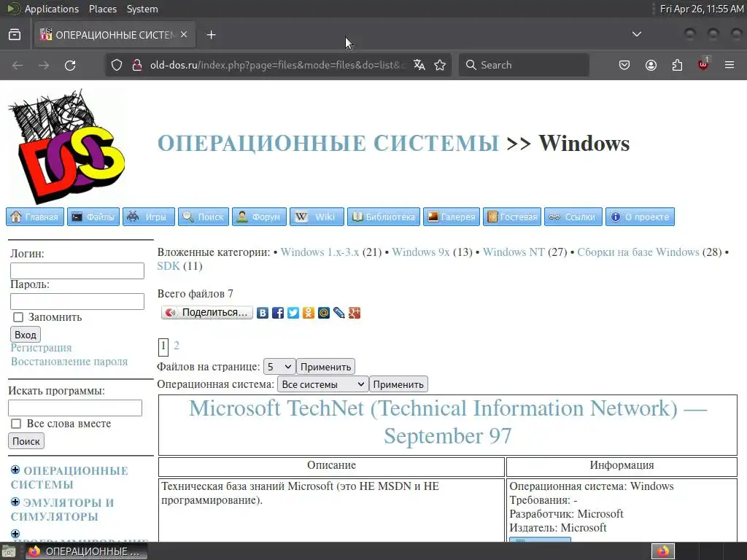The width and height of the screenshot is (747, 560).
Task: Click the Firefox icon in the panel tray
Action: (x=663, y=551)
